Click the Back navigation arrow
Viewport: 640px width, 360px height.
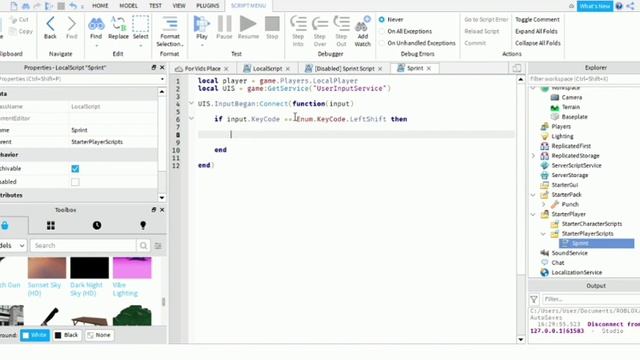50,24
